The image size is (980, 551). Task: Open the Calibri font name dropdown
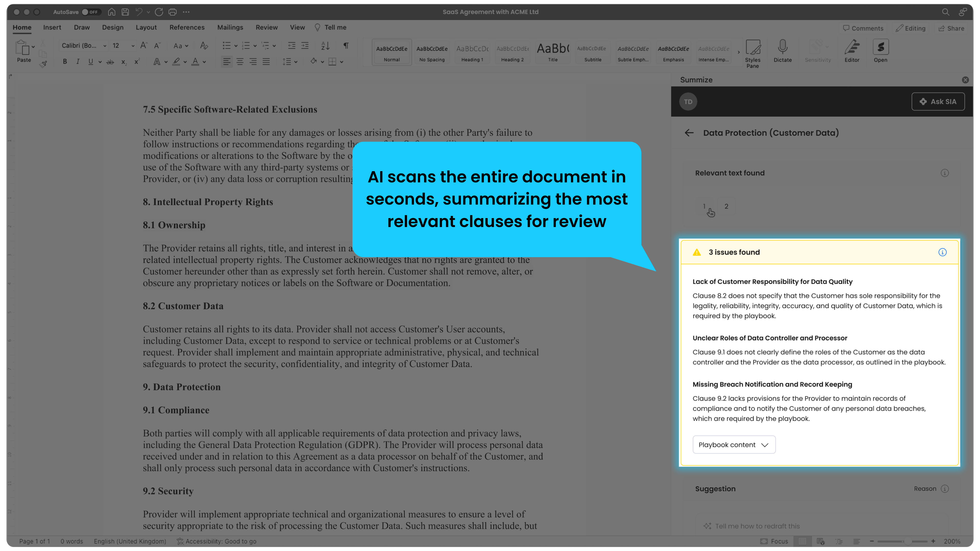(x=105, y=46)
